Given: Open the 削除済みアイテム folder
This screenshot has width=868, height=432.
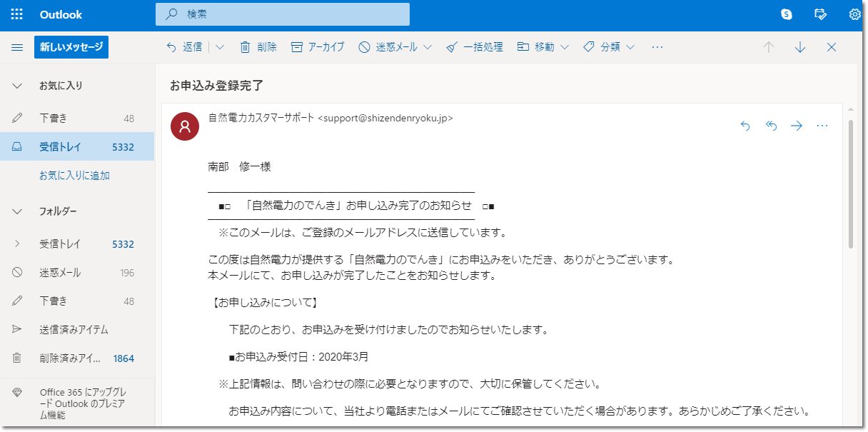Looking at the screenshot, I should tap(77, 358).
